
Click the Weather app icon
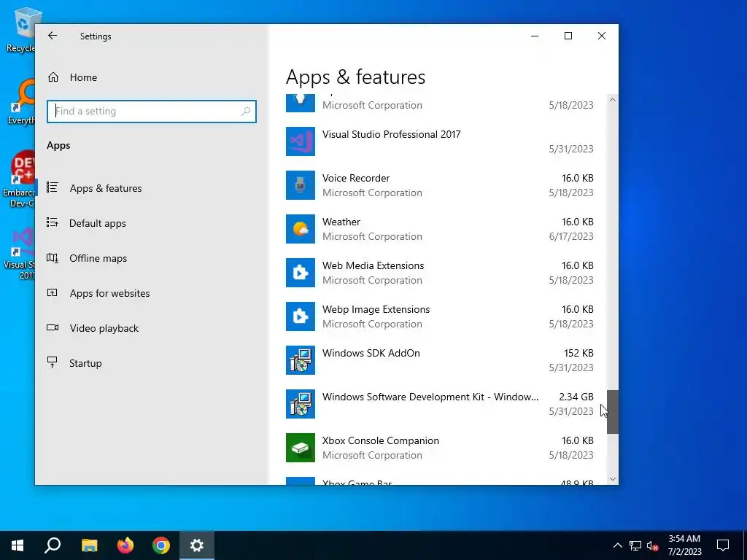tap(300, 229)
